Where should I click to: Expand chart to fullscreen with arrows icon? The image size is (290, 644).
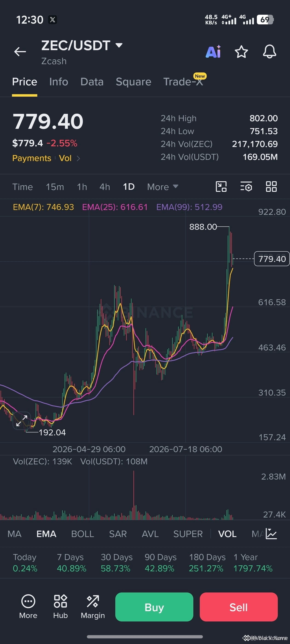click(22, 421)
